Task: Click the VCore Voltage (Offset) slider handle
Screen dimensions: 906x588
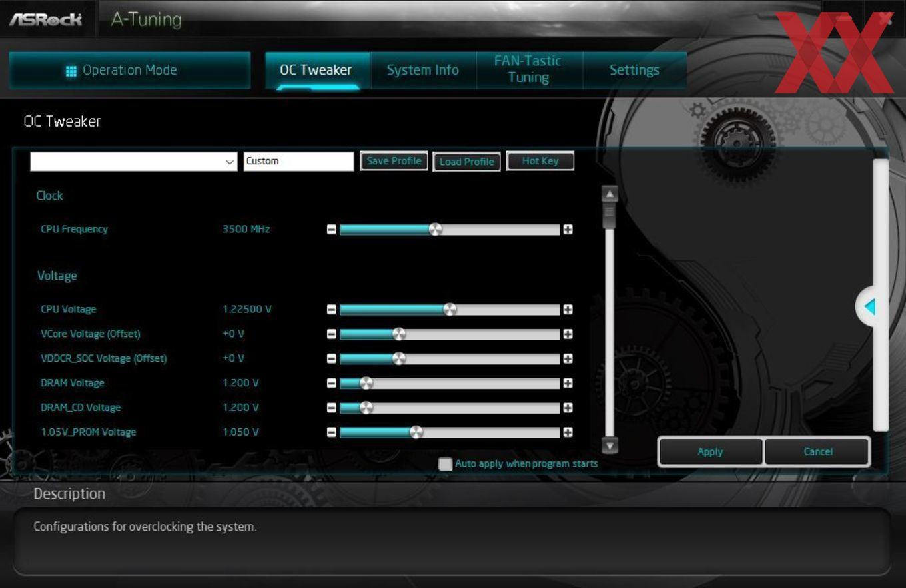Action: (x=398, y=334)
